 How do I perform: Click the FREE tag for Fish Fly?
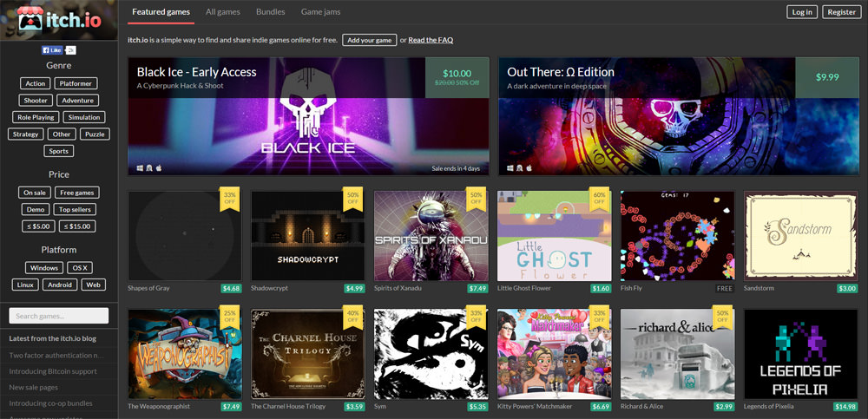point(724,288)
